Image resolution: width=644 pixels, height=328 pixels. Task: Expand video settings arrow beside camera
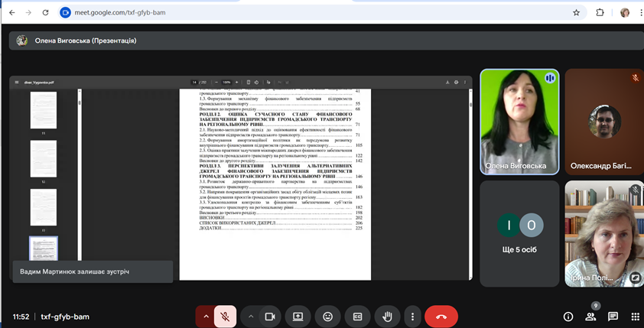tap(250, 316)
